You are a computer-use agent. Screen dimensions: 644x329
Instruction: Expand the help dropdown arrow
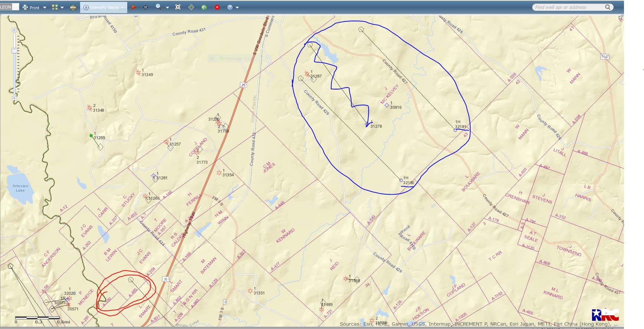(x=237, y=7)
